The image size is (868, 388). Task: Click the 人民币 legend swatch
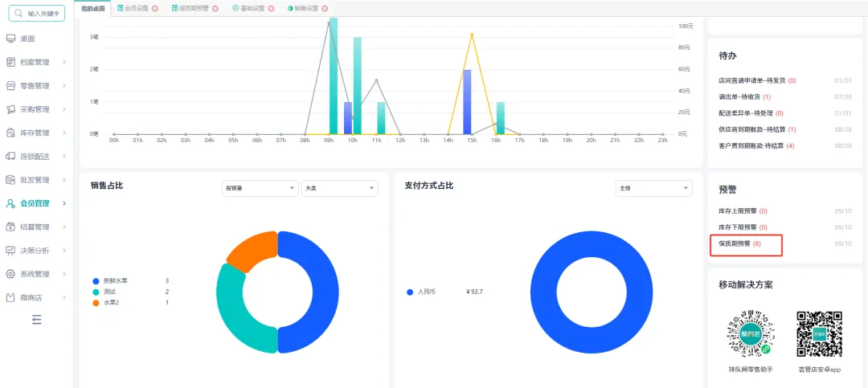[410, 292]
